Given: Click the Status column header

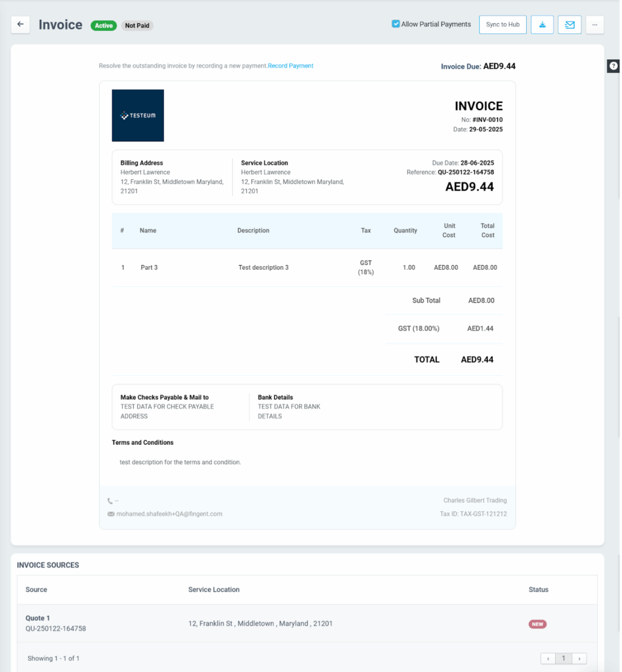Looking at the screenshot, I should click(539, 589).
